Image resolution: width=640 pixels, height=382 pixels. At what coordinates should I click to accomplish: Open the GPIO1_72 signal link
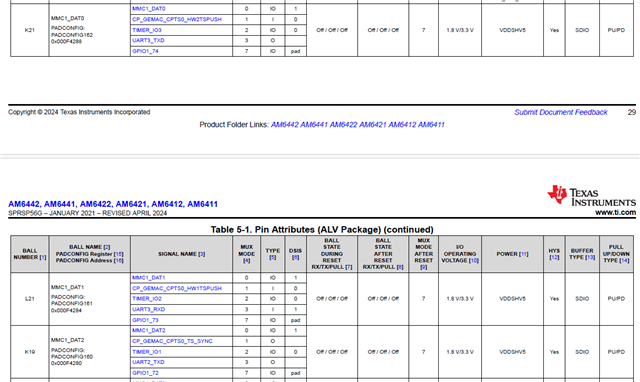145,373
